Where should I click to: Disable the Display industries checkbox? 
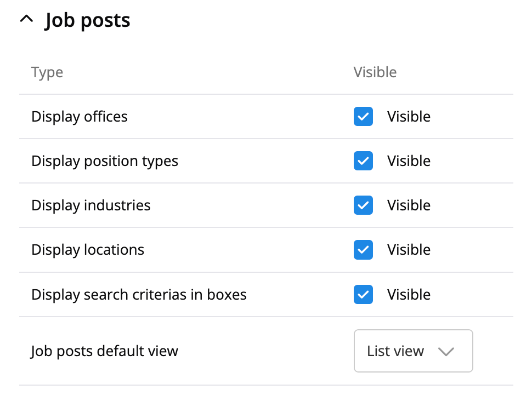tap(363, 205)
